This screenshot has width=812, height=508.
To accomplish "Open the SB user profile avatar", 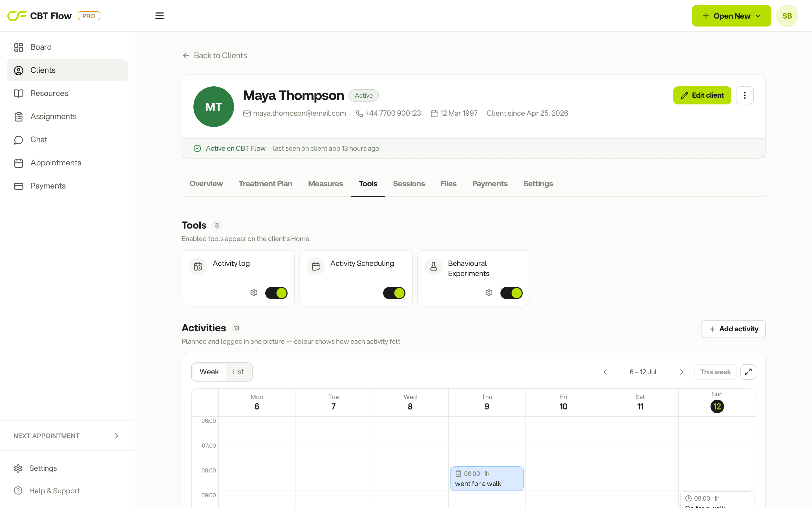I will click(787, 16).
